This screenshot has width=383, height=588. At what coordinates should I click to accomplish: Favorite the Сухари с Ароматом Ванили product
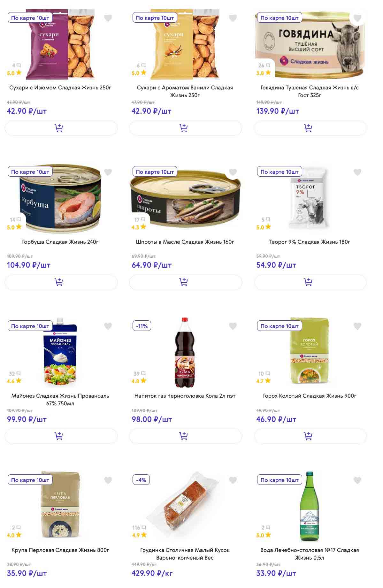coord(233,18)
